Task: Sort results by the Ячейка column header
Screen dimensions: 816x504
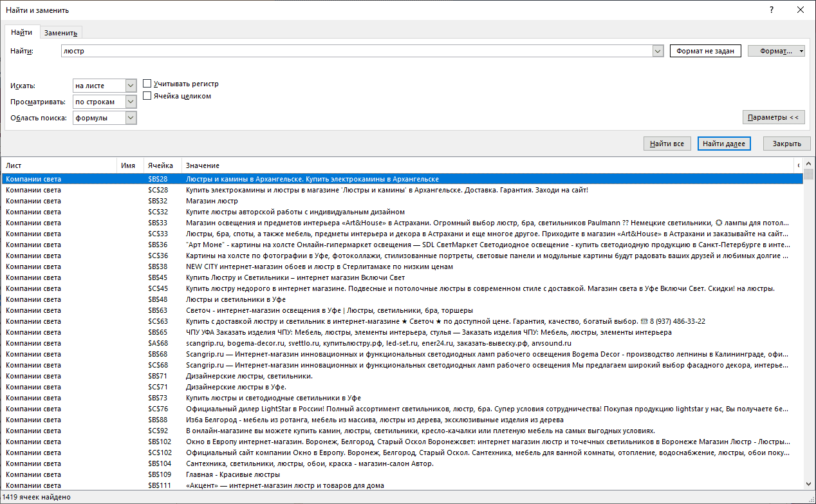Action: (x=162, y=165)
